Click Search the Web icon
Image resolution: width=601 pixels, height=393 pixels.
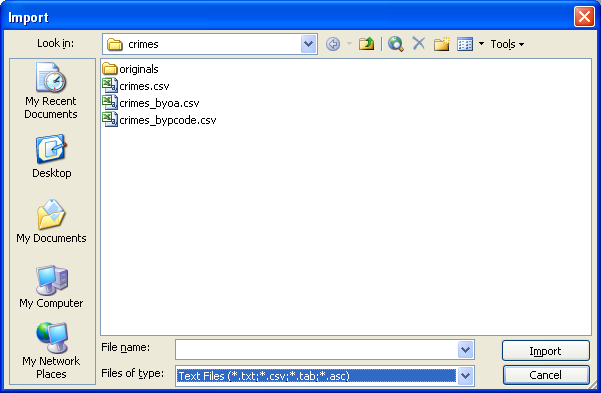[x=396, y=44]
